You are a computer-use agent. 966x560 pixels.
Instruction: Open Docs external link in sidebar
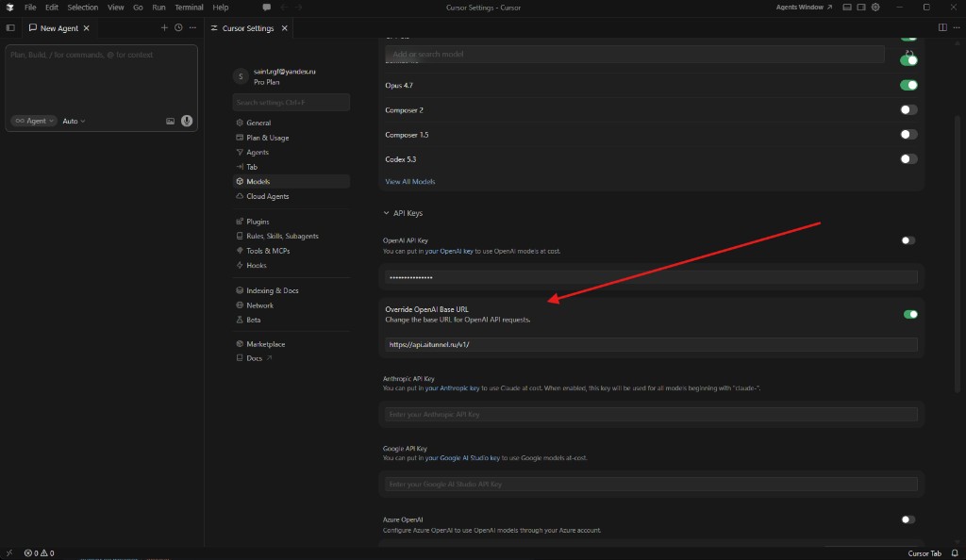255,358
